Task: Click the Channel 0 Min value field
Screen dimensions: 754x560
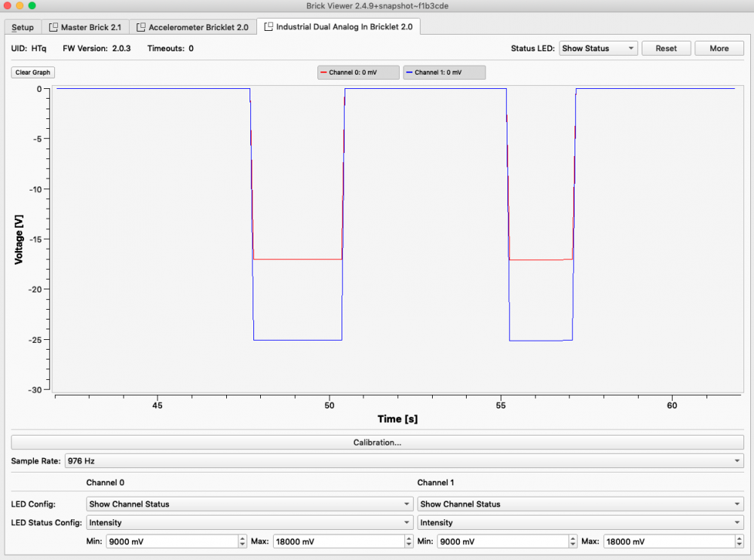Action: [170, 541]
